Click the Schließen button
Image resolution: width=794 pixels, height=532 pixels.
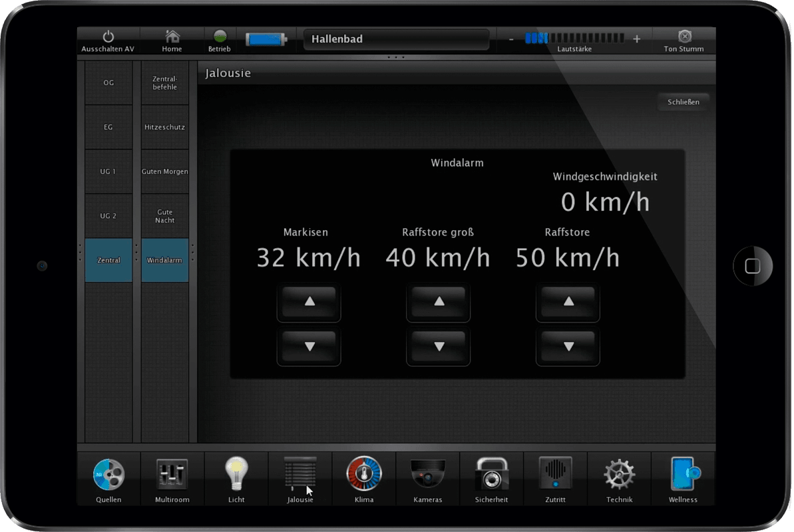click(683, 102)
